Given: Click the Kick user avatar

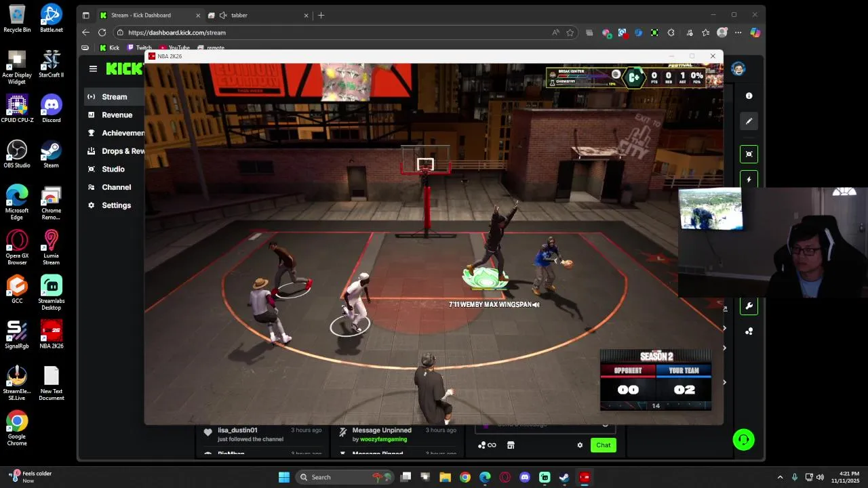Looking at the screenshot, I should pyautogui.click(x=738, y=68).
